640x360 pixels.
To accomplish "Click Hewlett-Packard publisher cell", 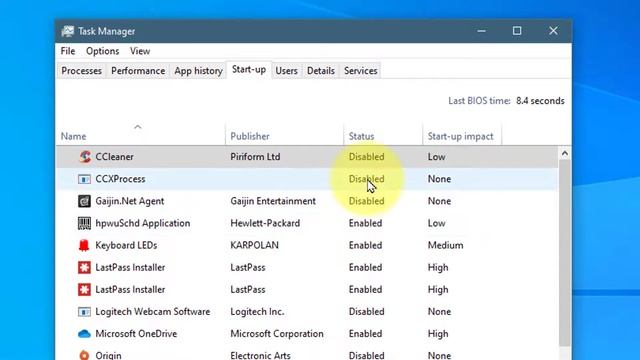I will coord(265,223).
